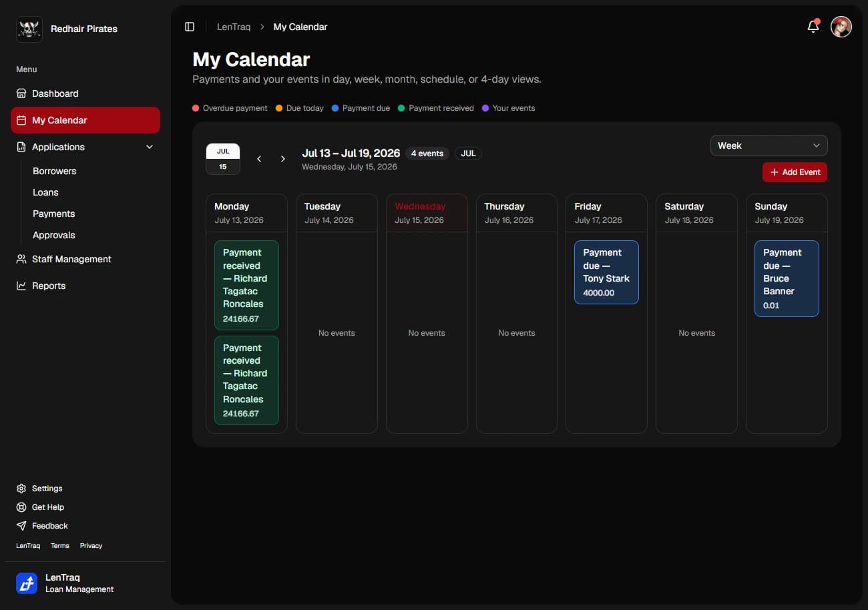Click the purple Your events legend dot
868x610 pixels.
pos(485,108)
